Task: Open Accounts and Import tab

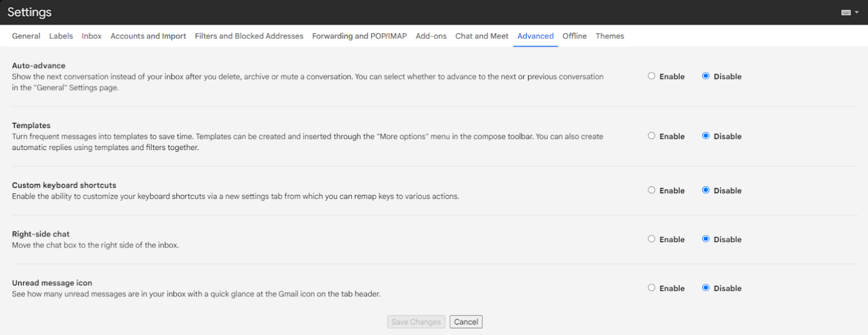Action: pyautogui.click(x=148, y=36)
